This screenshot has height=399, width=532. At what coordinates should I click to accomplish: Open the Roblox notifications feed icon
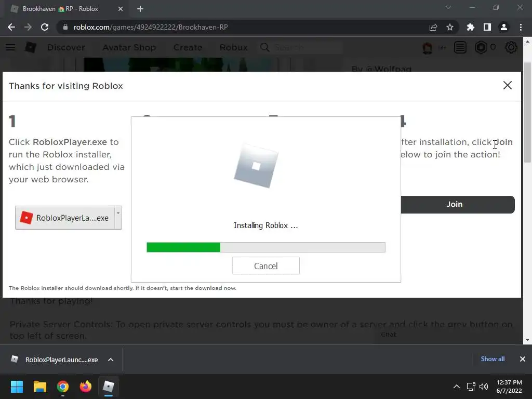[x=460, y=47]
